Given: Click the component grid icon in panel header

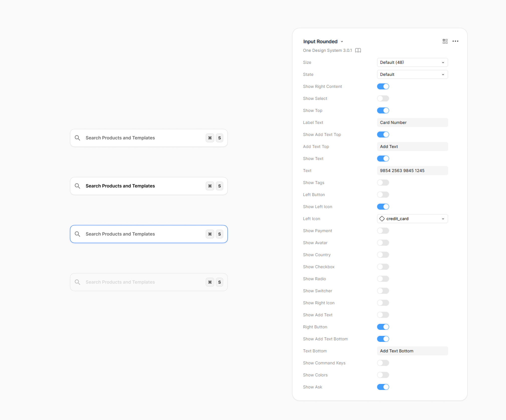Looking at the screenshot, I should click(x=445, y=41).
